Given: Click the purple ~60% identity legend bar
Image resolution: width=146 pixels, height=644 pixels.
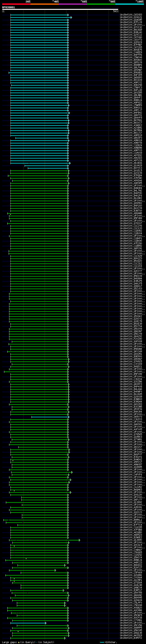Looking at the screenshot, I should (x=73, y=4).
